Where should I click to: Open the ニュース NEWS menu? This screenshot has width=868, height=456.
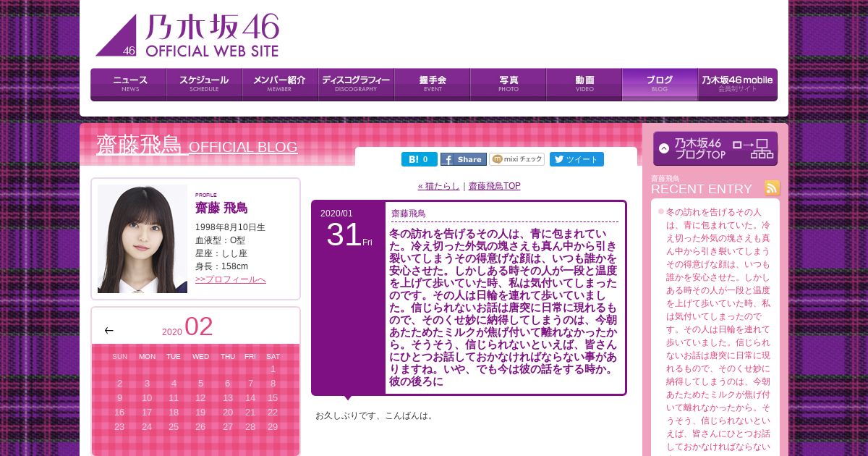129,84
